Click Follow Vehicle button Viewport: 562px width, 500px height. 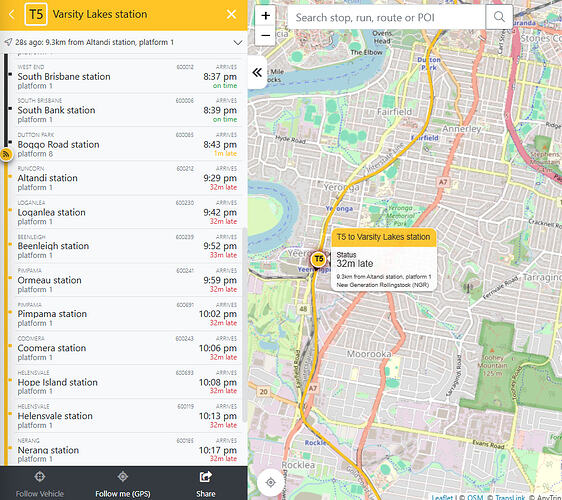39,484
